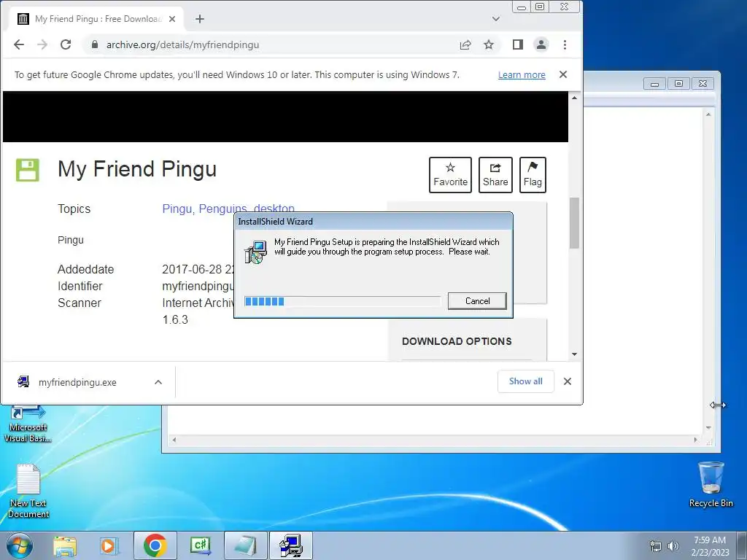747x560 pixels.
Task: Click the site padlock icon
Action: point(95,44)
